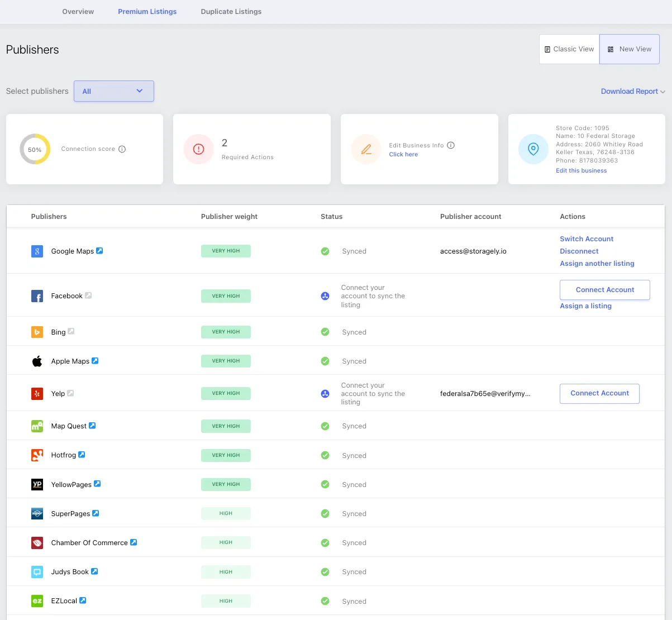
Task: Click Assign a listing for Facebook
Action: [585, 306]
